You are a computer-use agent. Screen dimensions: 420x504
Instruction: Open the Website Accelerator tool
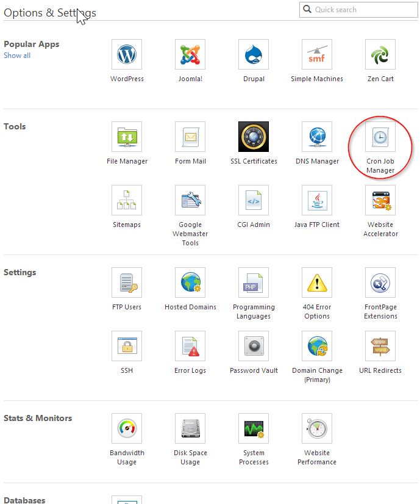coord(380,200)
